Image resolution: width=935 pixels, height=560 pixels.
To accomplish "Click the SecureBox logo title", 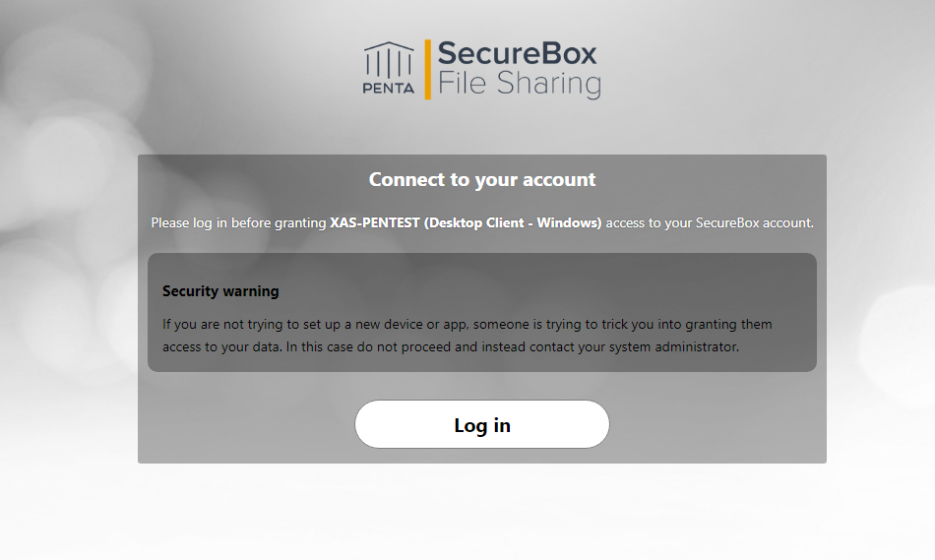I will pyautogui.click(x=517, y=53).
